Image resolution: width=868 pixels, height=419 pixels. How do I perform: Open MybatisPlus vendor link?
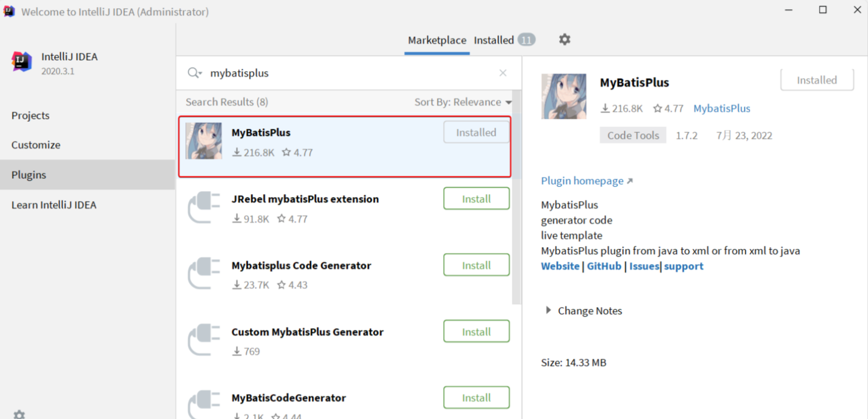coord(722,108)
